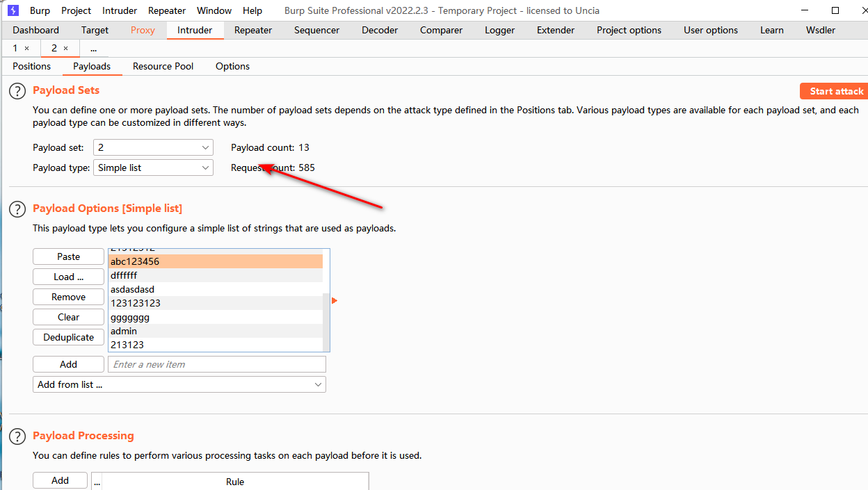Close Intruder tab 2 with its x
The width and height of the screenshot is (868, 490).
65,49
